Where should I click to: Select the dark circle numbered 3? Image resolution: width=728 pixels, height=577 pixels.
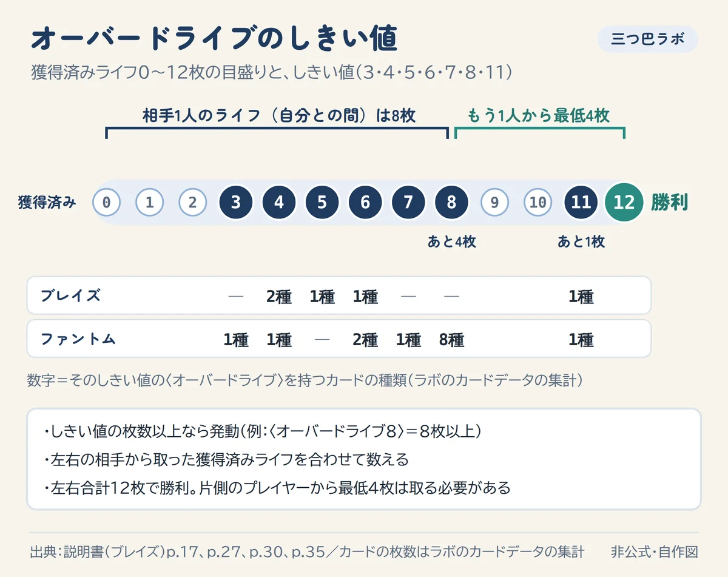click(236, 203)
